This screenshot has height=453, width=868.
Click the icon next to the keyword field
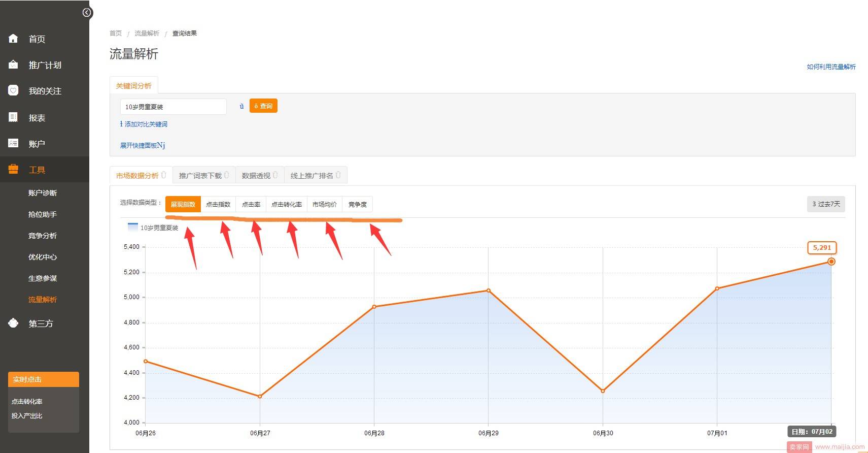coord(241,106)
